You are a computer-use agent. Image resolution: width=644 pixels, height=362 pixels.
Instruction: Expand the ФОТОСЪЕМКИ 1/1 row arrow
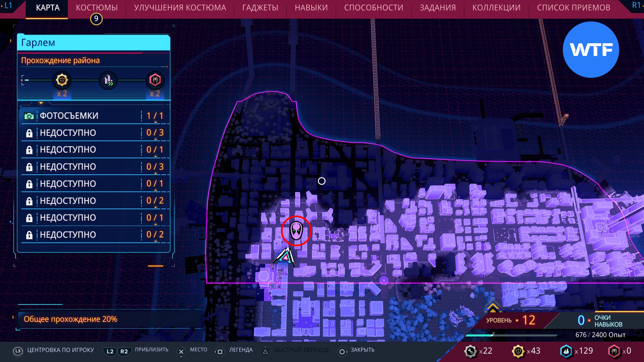tap(155, 122)
